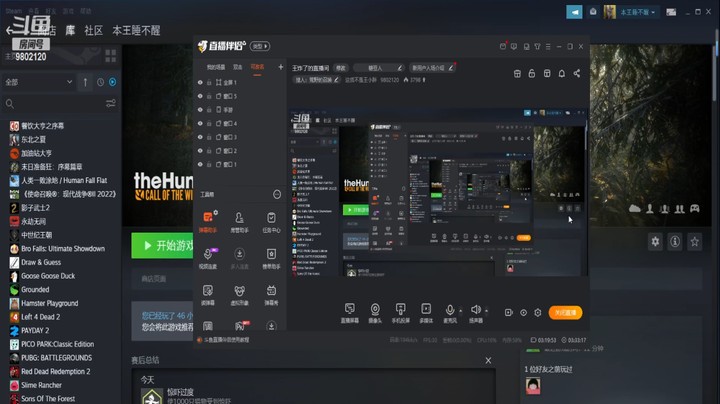This screenshot has width=720, height=404.
Task: Lock the 全屏1 source
Action: click(x=209, y=83)
